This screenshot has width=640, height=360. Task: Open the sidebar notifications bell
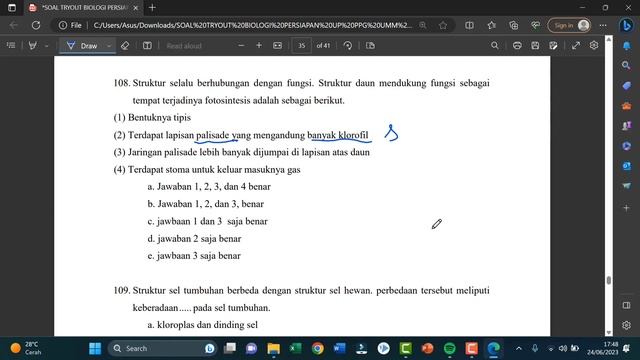626,45
